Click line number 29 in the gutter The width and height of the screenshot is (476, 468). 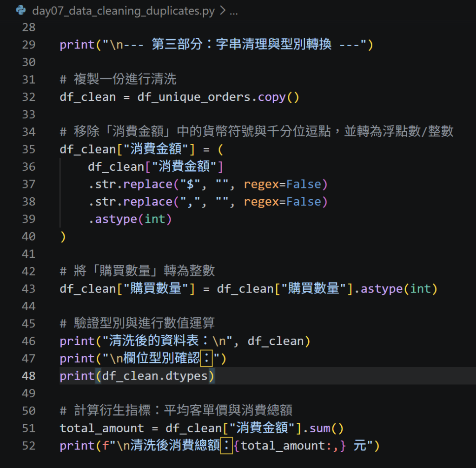coord(29,45)
